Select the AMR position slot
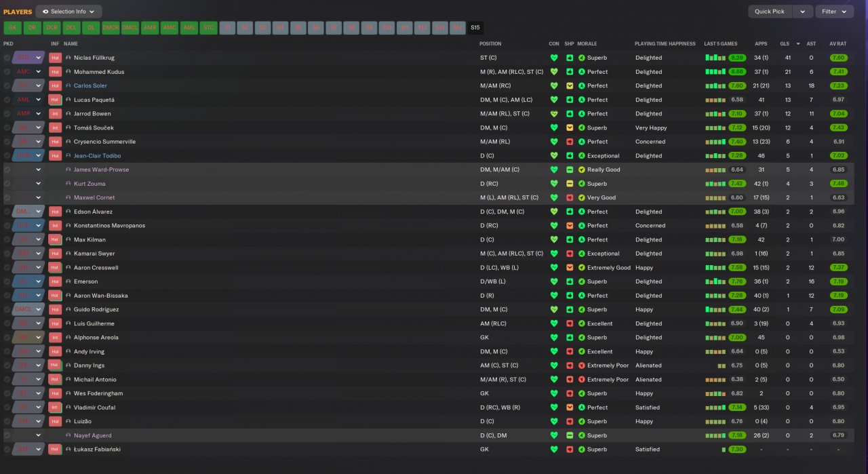 150,28
